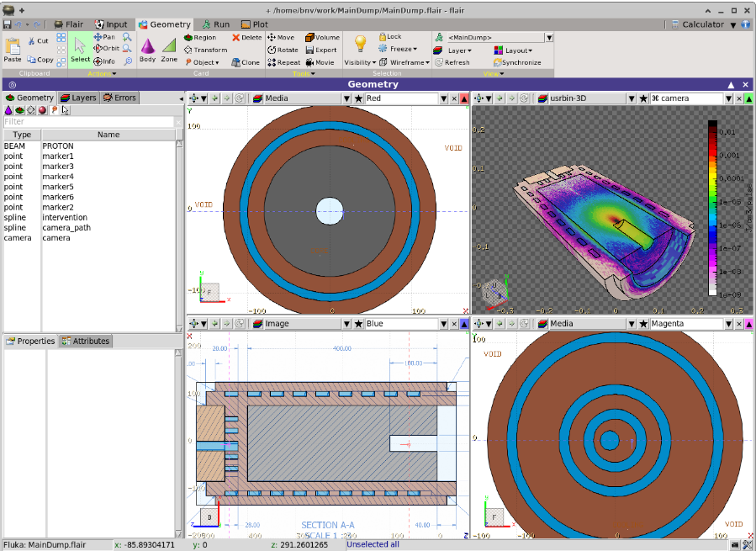This screenshot has width=756, height=551.
Task: Click the Save icon in top toolbar
Action: 8,24
